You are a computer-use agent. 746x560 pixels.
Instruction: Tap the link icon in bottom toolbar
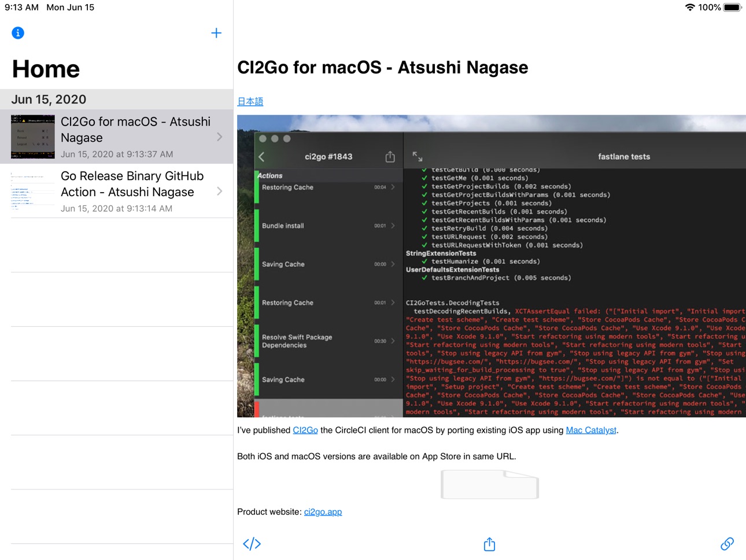727,544
